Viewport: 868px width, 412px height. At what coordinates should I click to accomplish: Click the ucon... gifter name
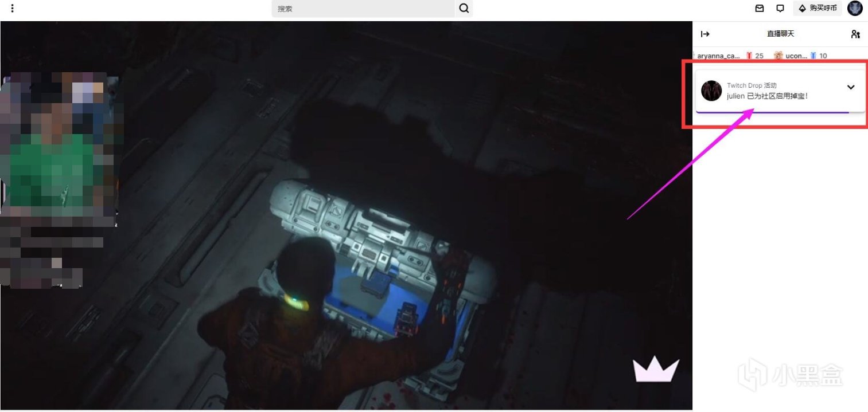pos(796,56)
